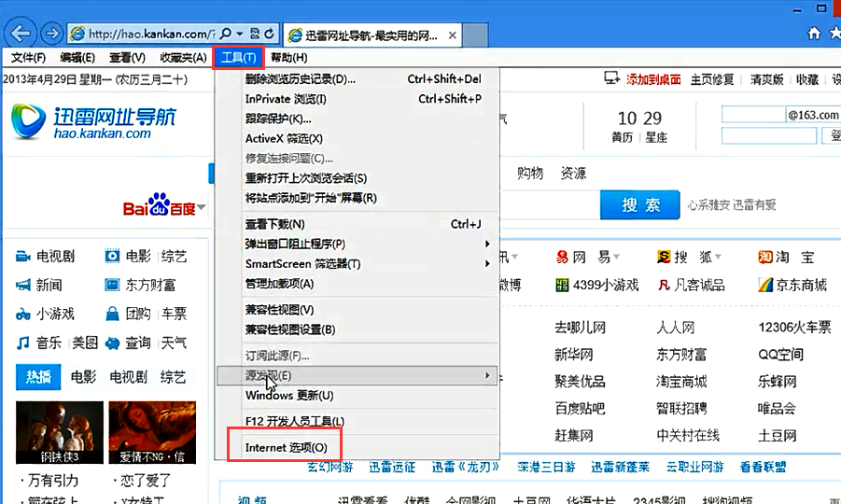The image size is (841, 504).
Task: Click the 小游戏 icon link
Action: (22, 315)
